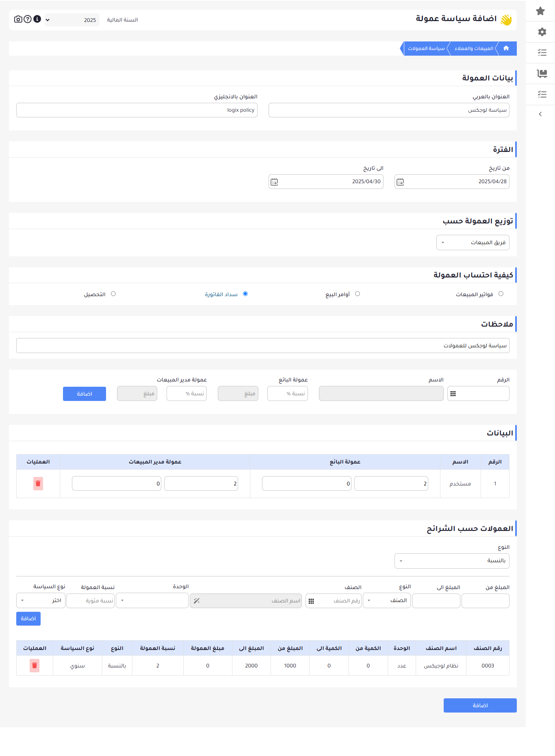
Task: Open النوع بالنسبة dropdown
Action: [452, 561]
